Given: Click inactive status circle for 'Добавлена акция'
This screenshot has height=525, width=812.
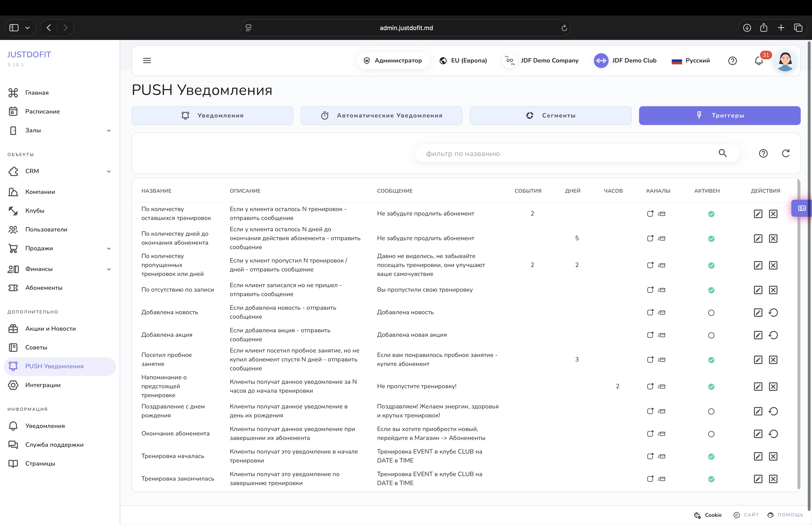Looking at the screenshot, I should (711, 335).
